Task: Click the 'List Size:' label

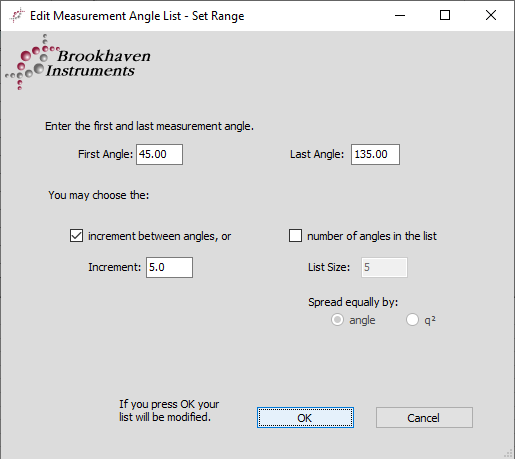Action: (x=329, y=267)
